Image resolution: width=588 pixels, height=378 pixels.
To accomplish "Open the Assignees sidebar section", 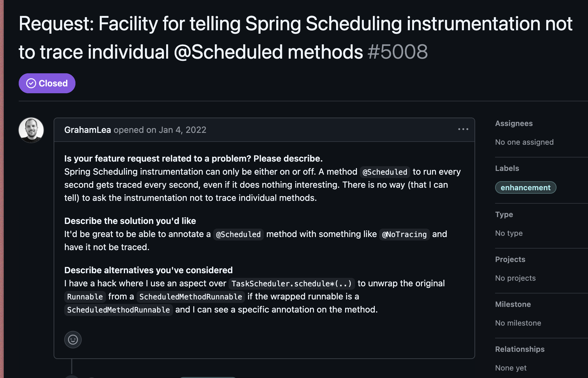I will pyautogui.click(x=514, y=124).
